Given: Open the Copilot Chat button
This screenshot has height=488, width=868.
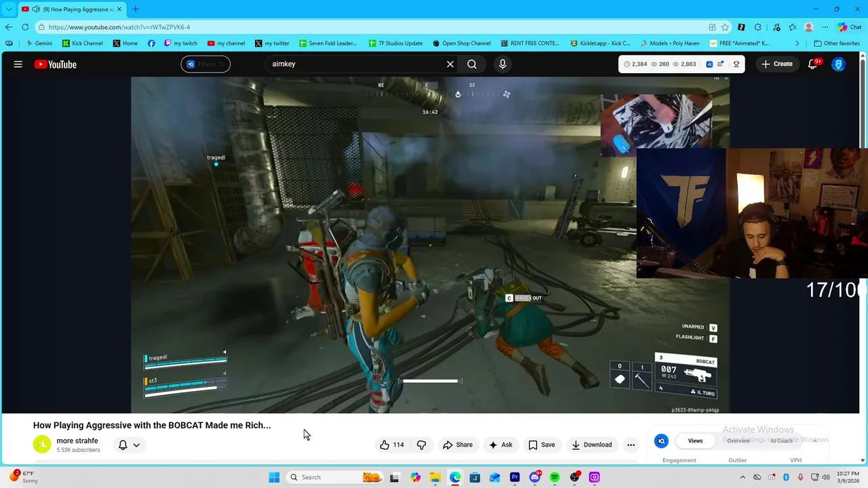Looking at the screenshot, I should click(x=849, y=27).
